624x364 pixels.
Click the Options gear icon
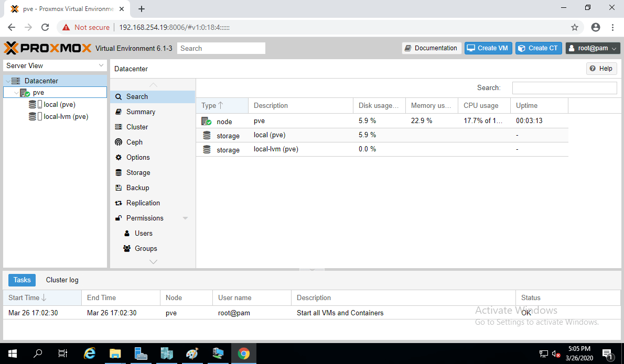[119, 157]
